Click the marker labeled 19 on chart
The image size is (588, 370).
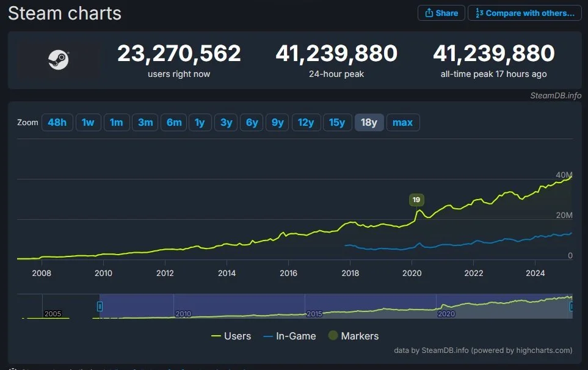click(x=416, y=200)
